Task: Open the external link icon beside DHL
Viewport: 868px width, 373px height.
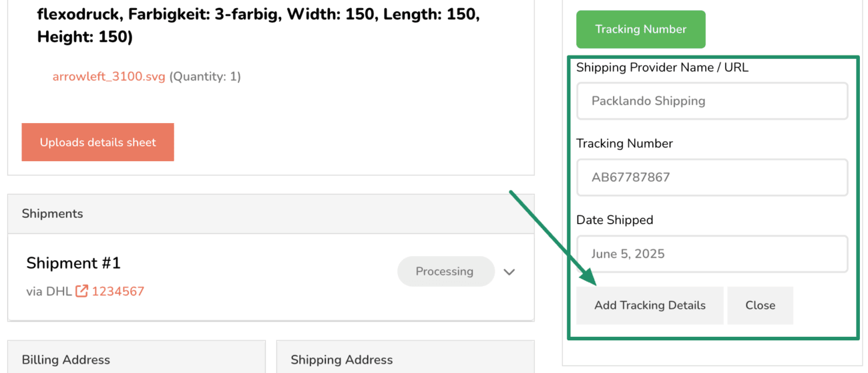Action: [81, 291]
